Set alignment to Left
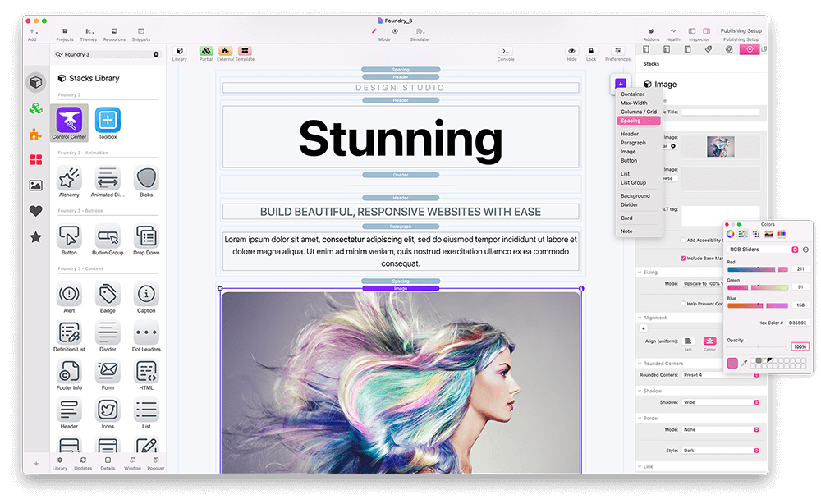 click(x=688, y=341)
